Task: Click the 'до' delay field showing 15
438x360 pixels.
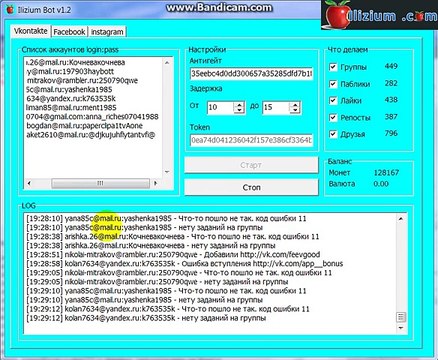Action: pyautogui.click(x=276, y=107)
